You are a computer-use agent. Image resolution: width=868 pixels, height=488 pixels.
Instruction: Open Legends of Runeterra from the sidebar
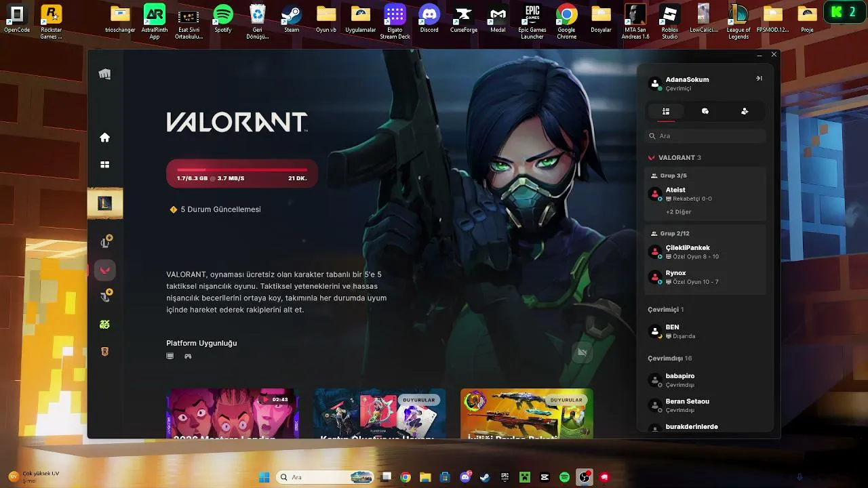[104, 352]
